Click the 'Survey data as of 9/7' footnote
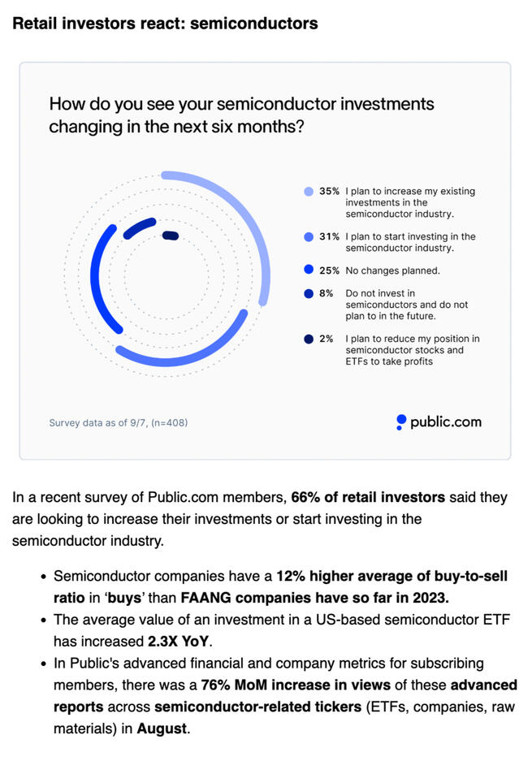The height and width of the screenshot is (761, 532). coord(119,422)
